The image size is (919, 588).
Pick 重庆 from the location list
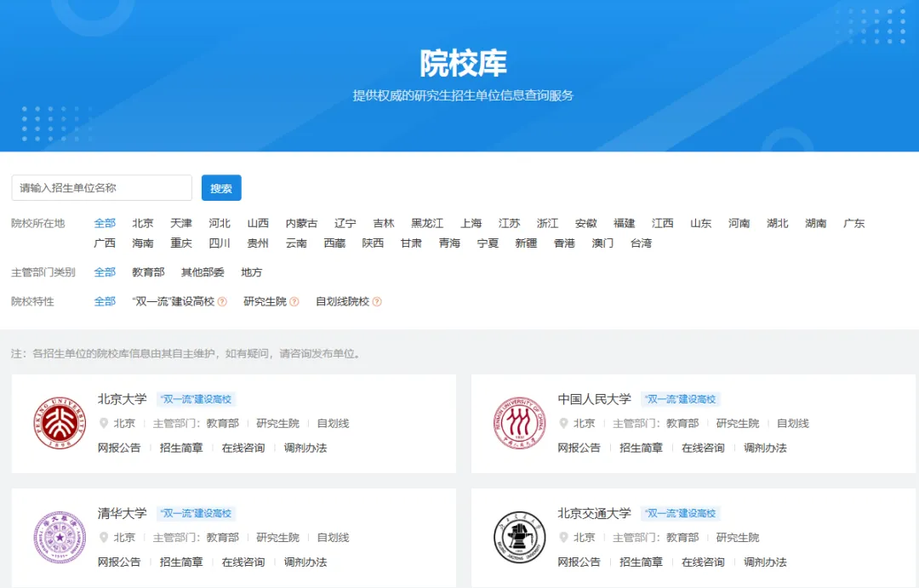tap(181, 243)
